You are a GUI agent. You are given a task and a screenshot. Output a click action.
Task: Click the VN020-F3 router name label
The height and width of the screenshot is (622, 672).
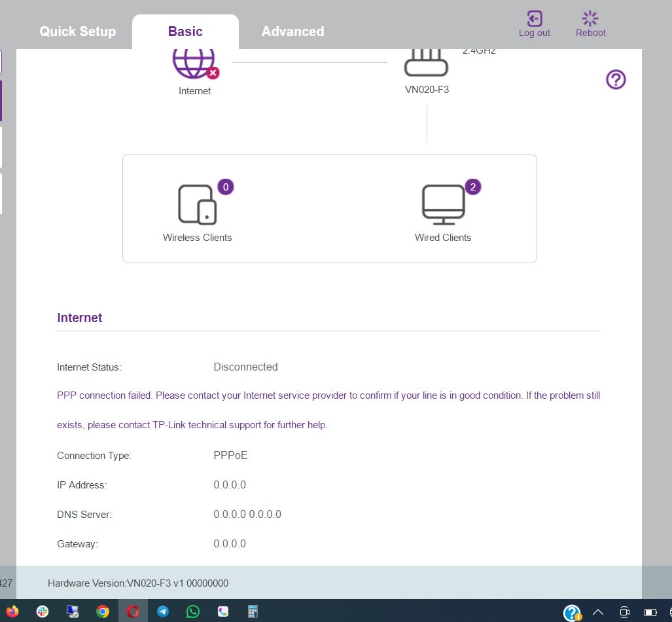pyautogui.click(x=427, y=90)
